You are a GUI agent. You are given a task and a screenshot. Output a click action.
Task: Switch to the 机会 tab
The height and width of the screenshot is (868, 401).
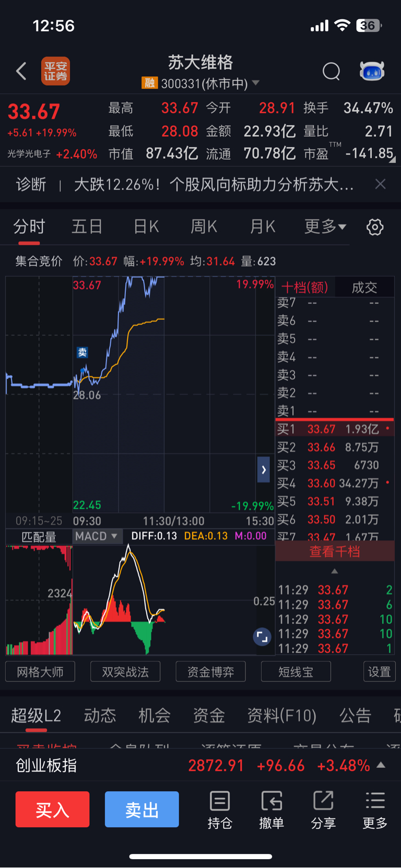click(x=155, y=716)
